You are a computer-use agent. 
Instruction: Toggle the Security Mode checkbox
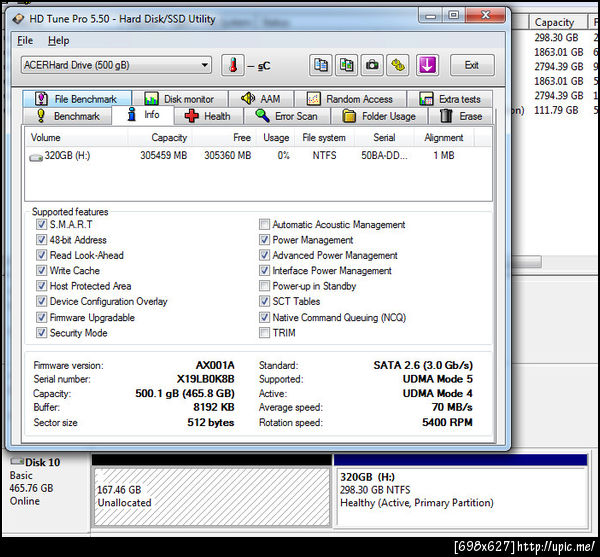click(41, 332)
